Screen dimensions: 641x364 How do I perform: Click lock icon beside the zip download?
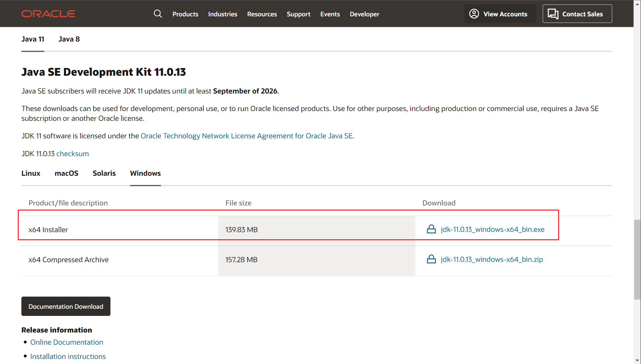[x=431, y=259]
